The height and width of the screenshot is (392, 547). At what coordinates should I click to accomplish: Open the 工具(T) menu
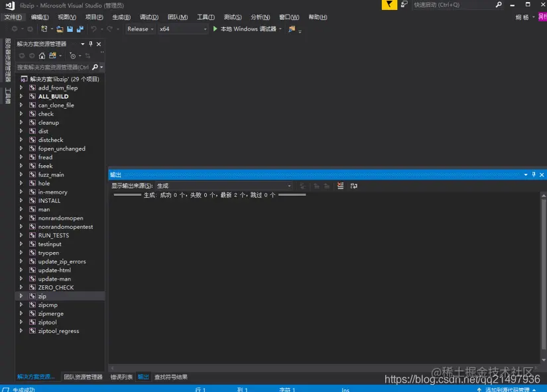(206, 17)
